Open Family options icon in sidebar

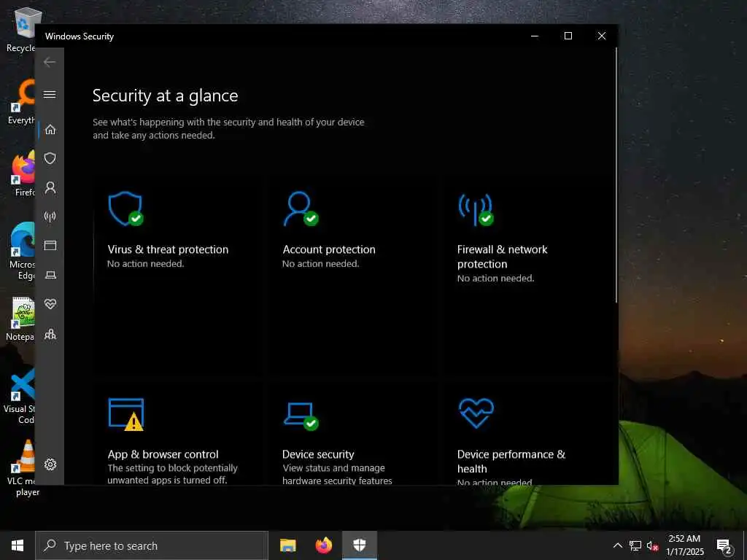pos(50,334)
